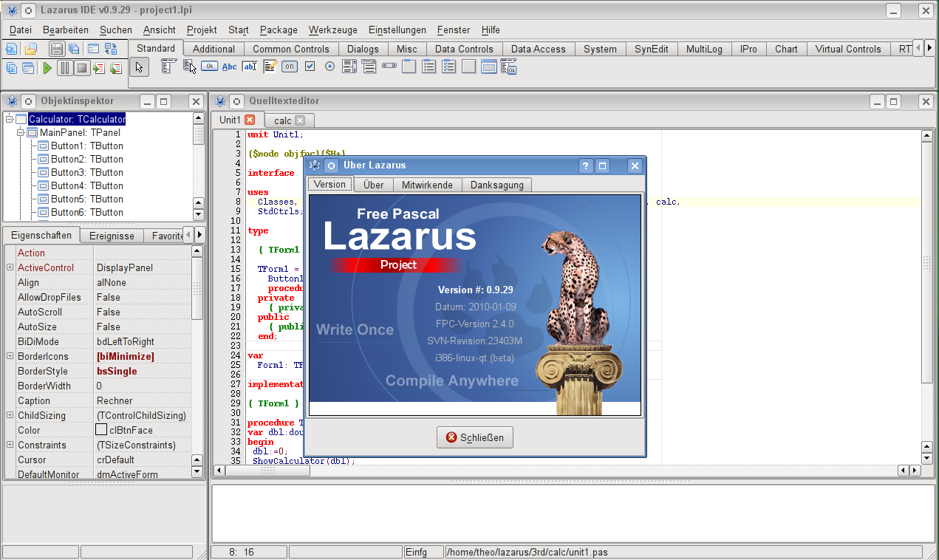The image size is (939, 560).
Task: Expand the BorderIcons property
Action: tap(10, 356)
